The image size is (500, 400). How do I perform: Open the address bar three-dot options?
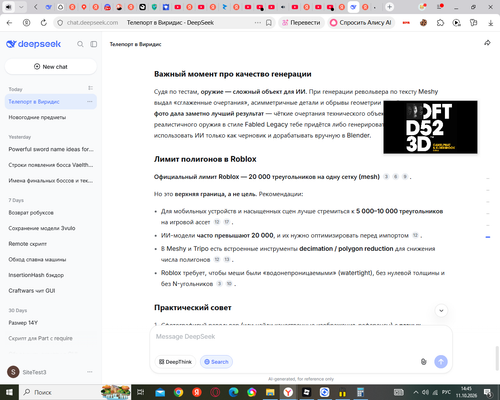click(258, 23)
